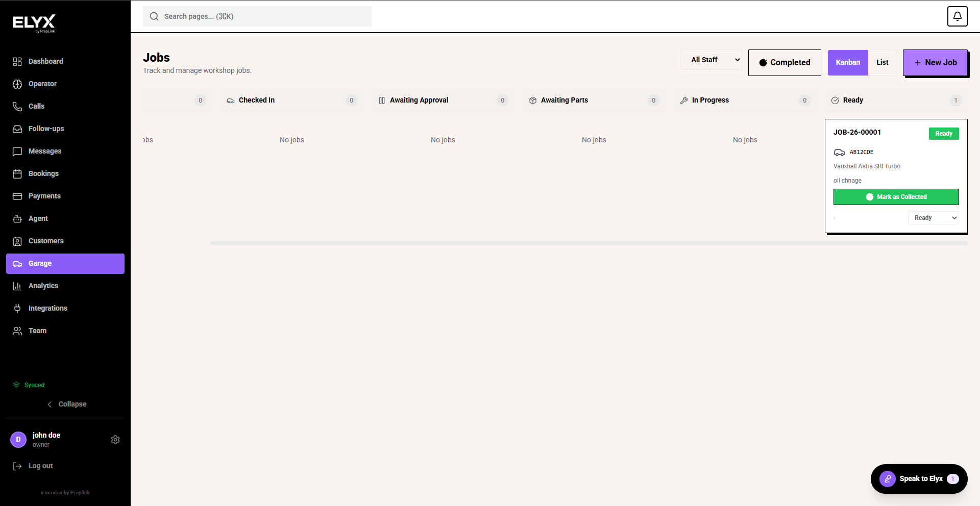980x506 pixels.
Task: Click the Awaiting Approval pause icon
Action: click(382, 100)
